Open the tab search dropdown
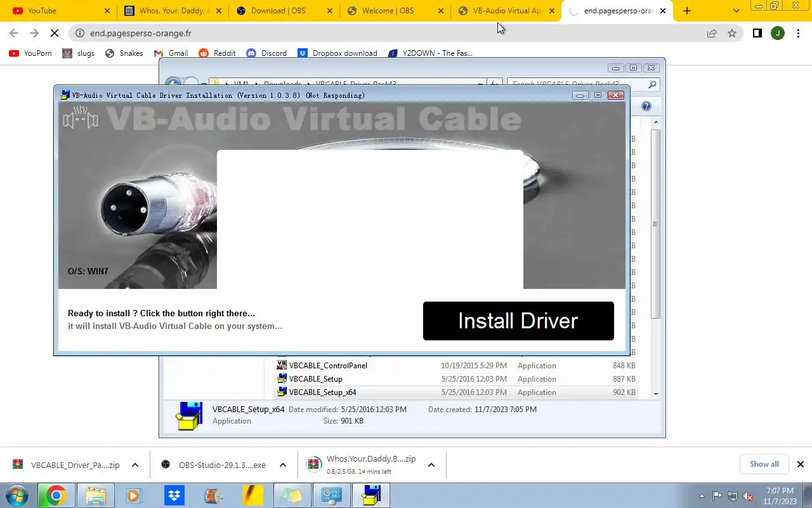The width and height of the screenshot is (812, 508). point(736,11)
